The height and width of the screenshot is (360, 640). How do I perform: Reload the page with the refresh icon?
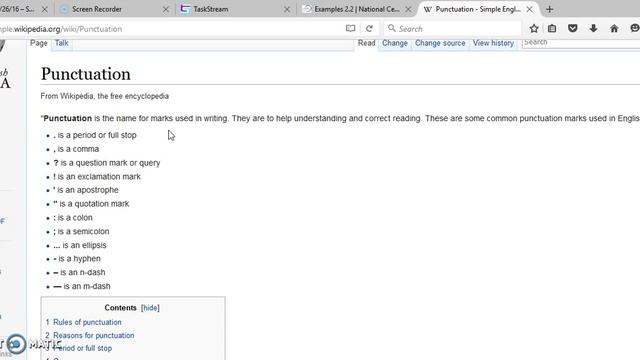tap(369, 29)
